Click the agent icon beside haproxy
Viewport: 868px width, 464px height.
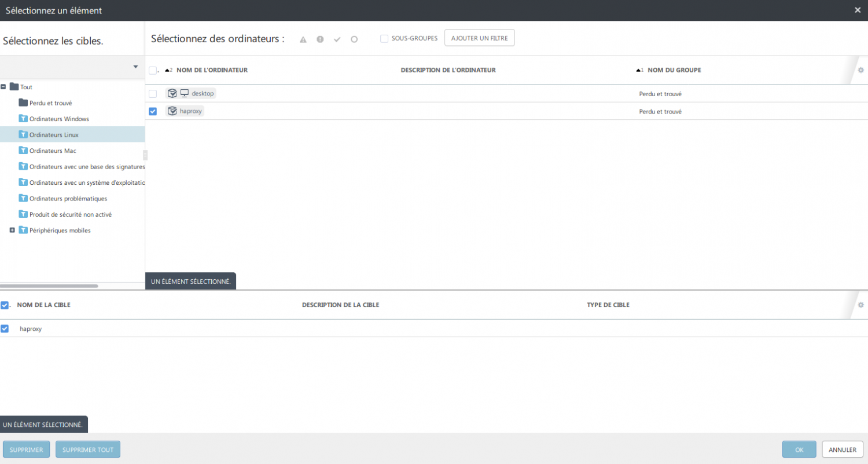point(172,111)
